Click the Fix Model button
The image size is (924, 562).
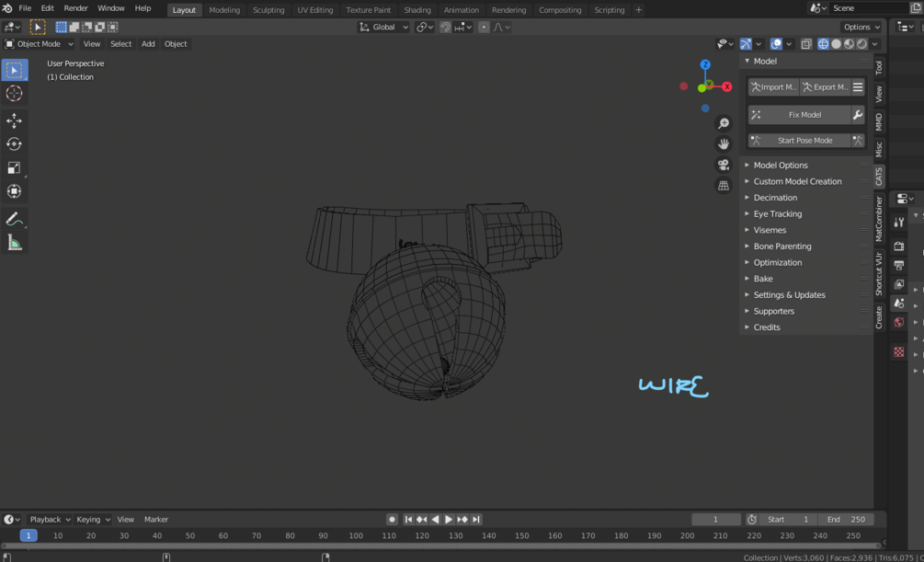[x=799, y=115]
